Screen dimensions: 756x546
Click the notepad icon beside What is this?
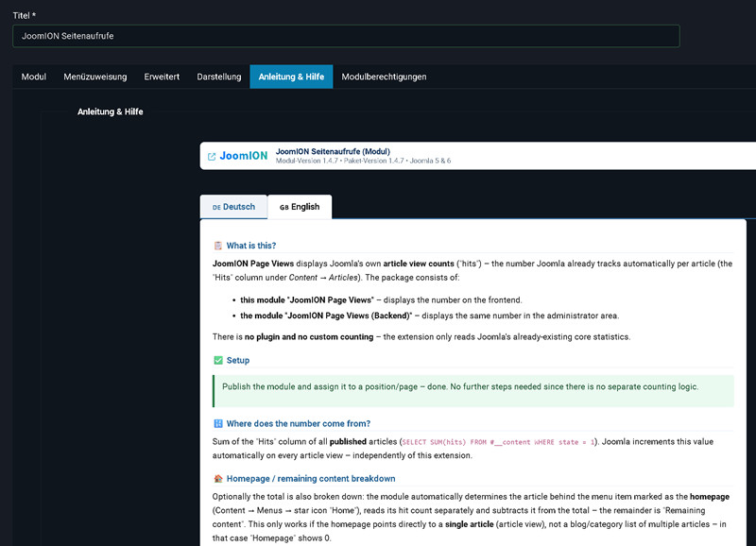click(218, 246)
